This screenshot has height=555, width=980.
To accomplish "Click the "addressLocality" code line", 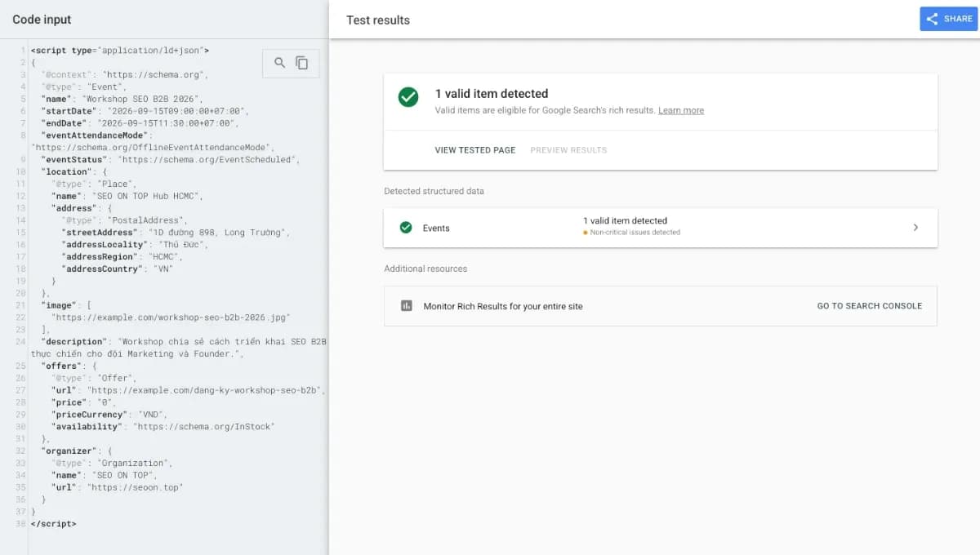I will click(x=135, y=245).
